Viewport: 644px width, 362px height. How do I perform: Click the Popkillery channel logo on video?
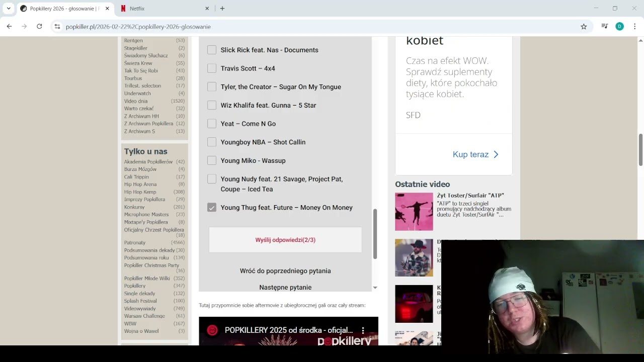[213, 330]
